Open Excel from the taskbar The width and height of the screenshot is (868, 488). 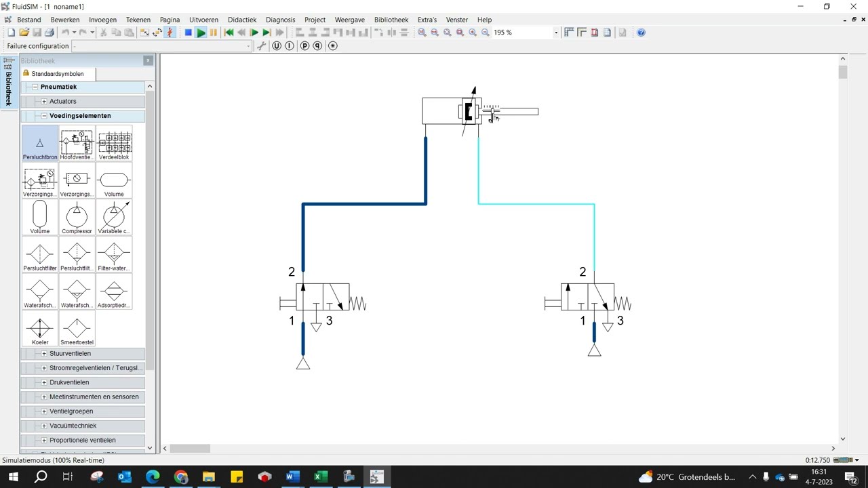[x=320, y=476]
